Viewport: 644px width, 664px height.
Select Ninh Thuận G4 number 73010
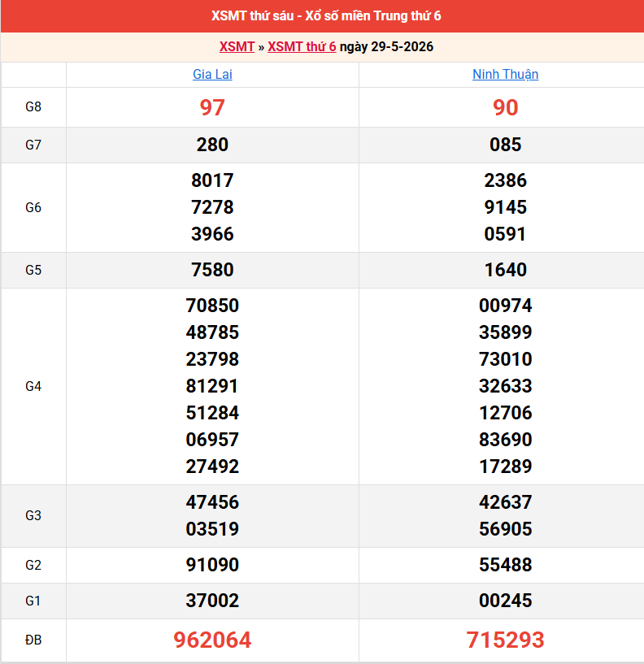click(506, 359)
